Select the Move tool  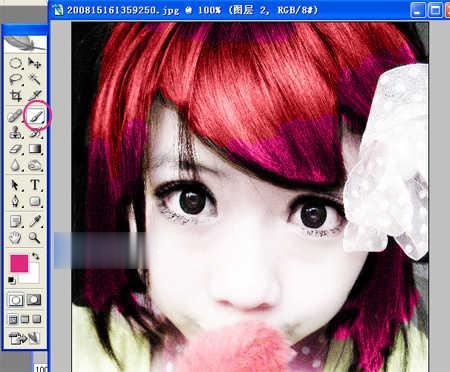click(x=35, y=63)
